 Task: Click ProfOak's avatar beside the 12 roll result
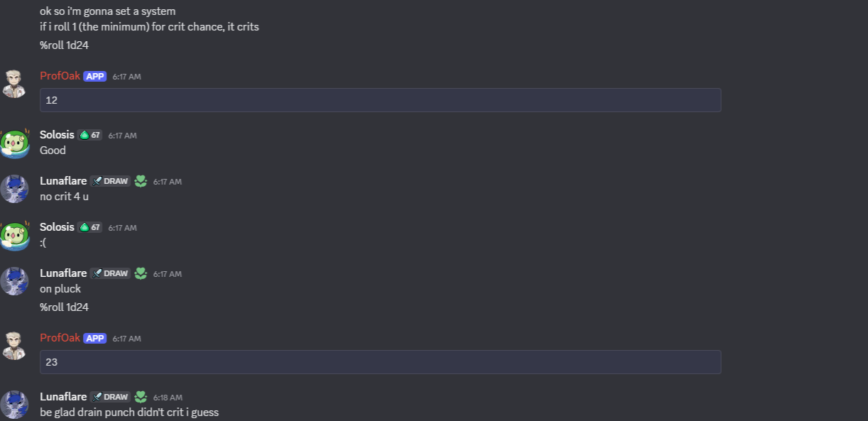[x=14, y=84]
